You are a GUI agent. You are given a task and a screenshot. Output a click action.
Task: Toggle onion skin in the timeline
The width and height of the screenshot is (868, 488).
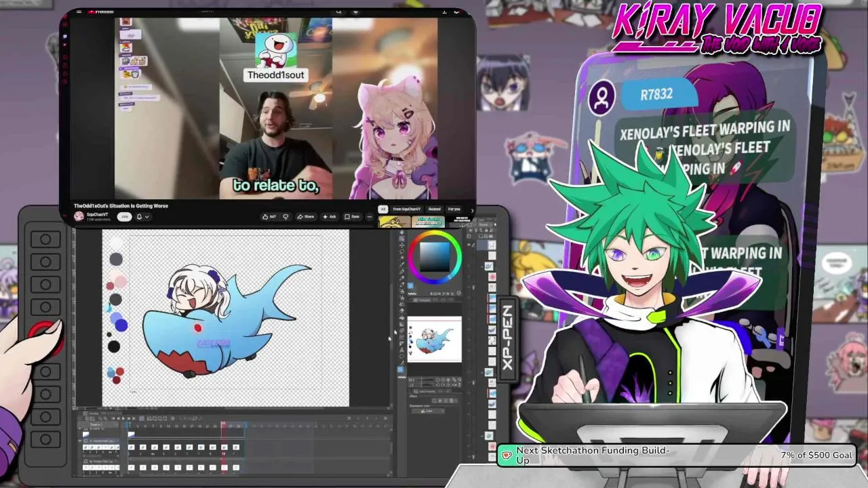coord(173,418)
